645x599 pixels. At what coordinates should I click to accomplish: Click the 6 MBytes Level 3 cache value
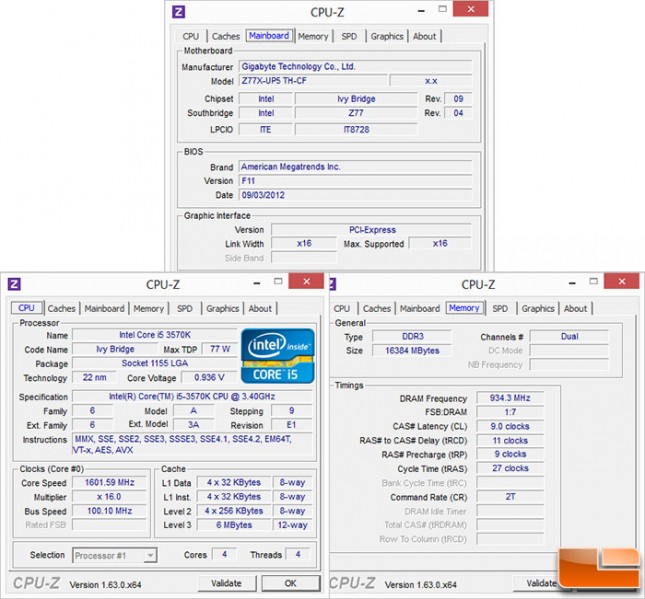tap(234, 525)
